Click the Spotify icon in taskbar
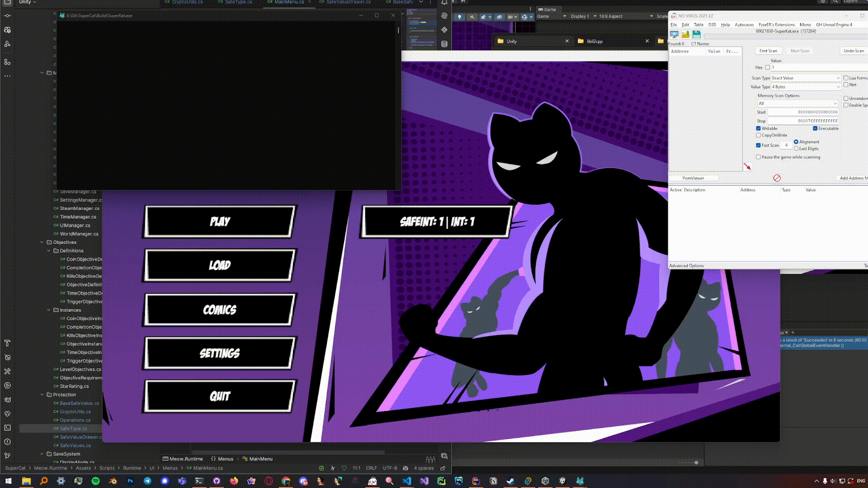Screen dimensions: 868x488 point(95,481)
